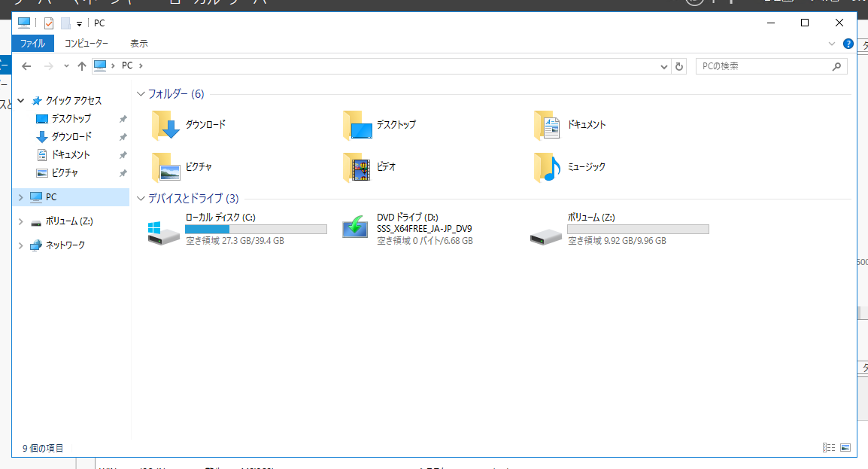This screenshot has width=868, height=469.
Task: Click the search magnifier icon
Action: tap(836, 66)
